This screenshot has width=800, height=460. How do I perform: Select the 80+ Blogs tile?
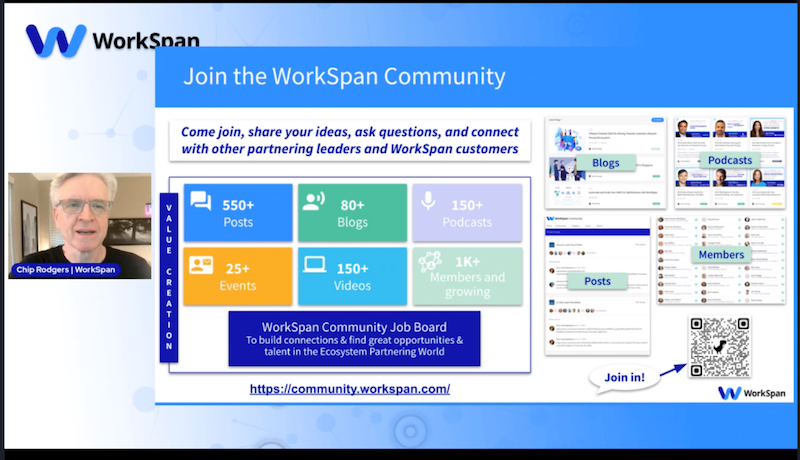(x=353, y=213)
